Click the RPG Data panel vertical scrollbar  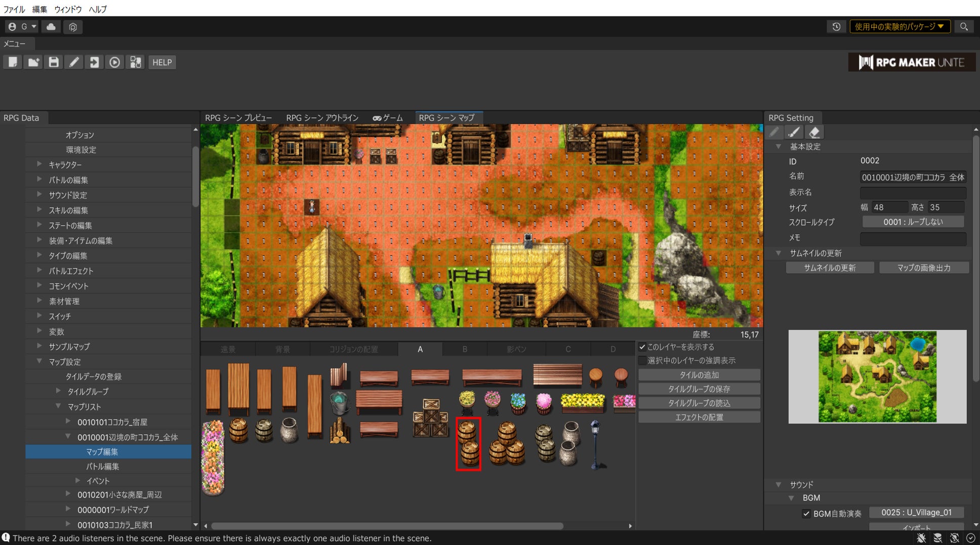pyautogui.click(x=195, y=176)
